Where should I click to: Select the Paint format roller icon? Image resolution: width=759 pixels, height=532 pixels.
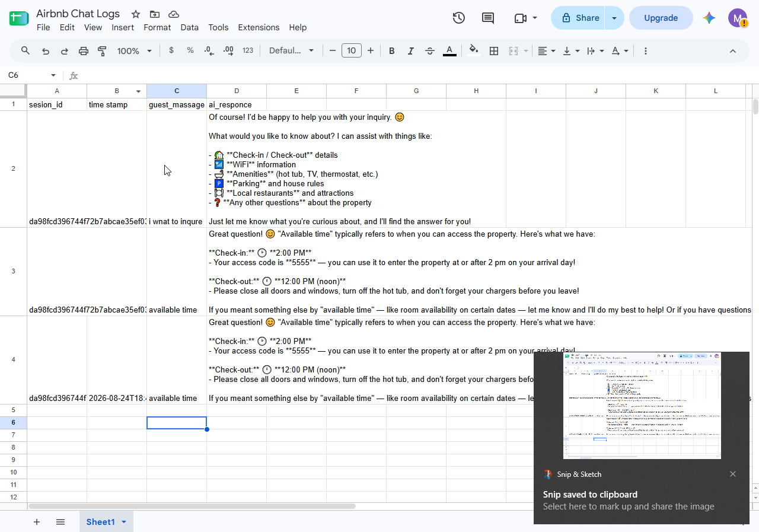click(x=102, y=51)
